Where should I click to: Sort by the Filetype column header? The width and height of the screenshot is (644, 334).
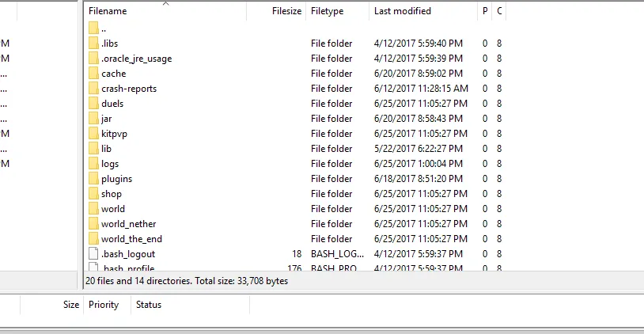tap(328, 11)
